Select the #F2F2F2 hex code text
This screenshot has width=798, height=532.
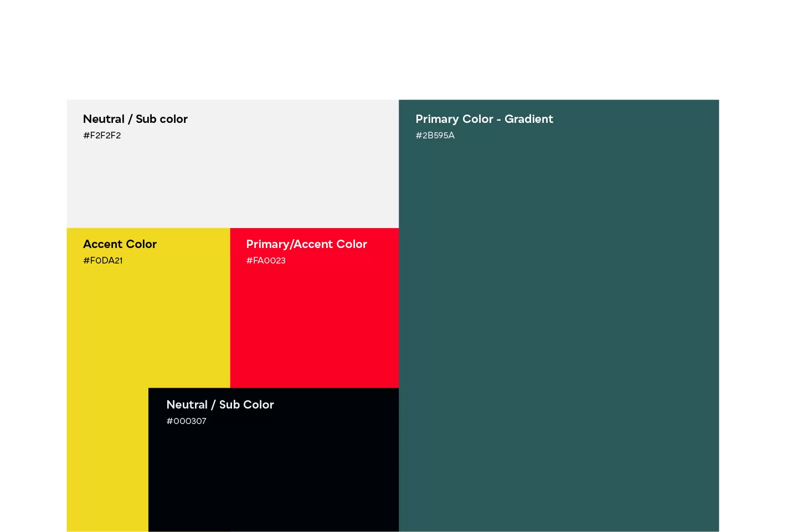pos(102,136)
